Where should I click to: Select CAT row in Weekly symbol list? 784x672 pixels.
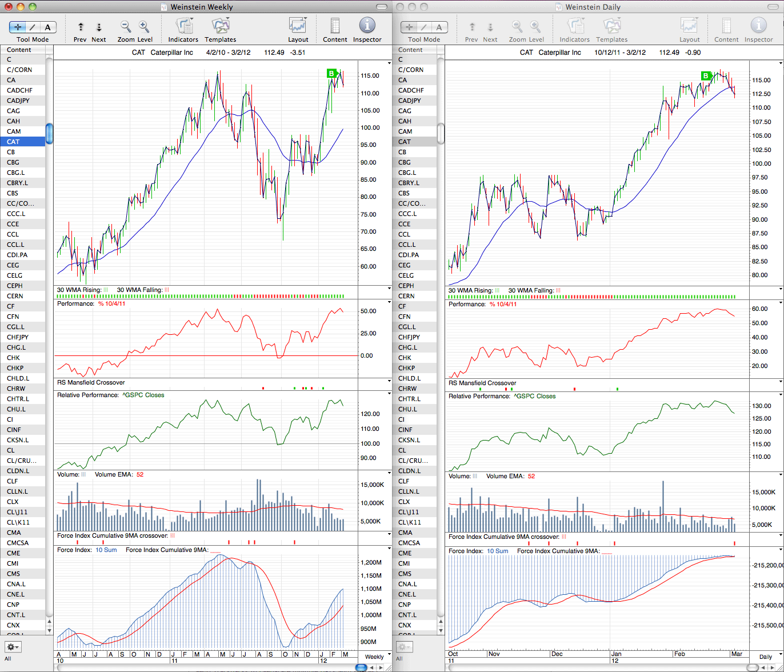click(x=23, y=142)
